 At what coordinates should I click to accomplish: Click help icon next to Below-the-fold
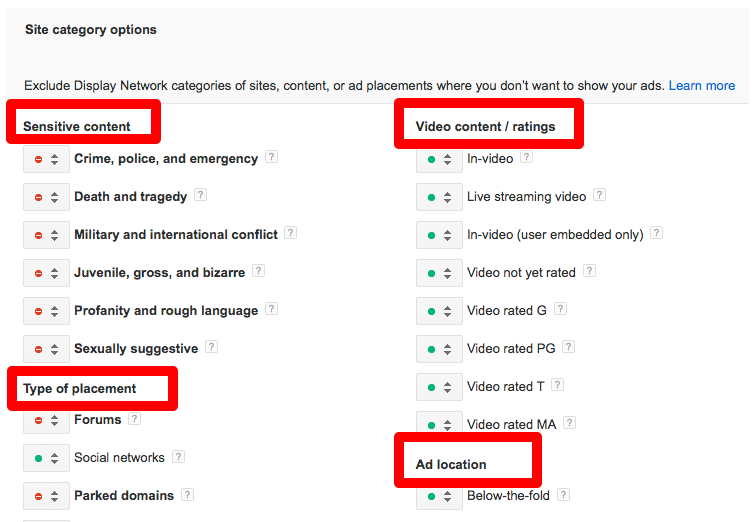coord(563,495)
